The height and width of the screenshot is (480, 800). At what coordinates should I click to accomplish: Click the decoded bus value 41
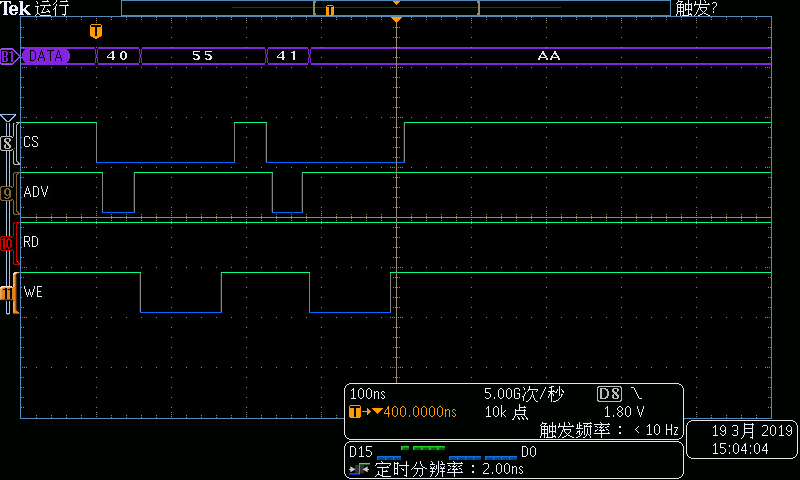coord(287,56)
